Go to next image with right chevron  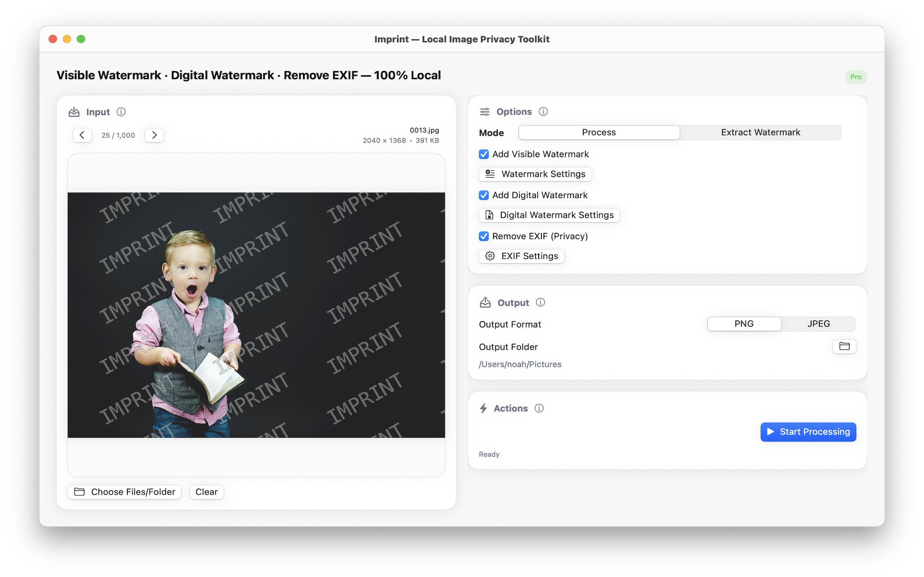[x=154, y=135]
